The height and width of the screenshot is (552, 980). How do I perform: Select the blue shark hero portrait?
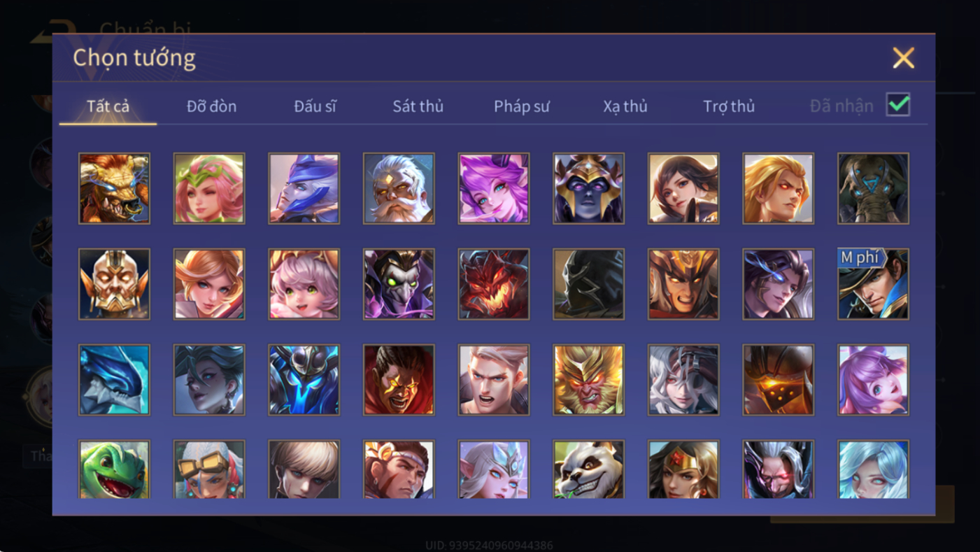coord(114,380)
